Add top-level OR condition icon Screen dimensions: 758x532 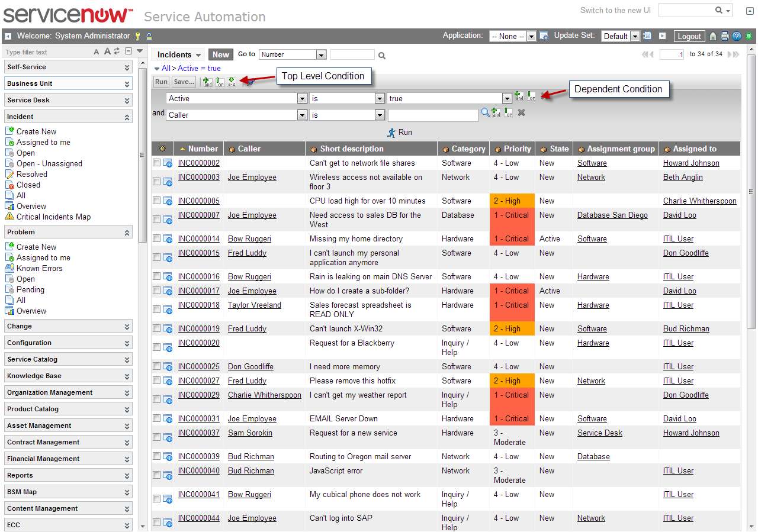pyautogui.click(x=220, y=82)
